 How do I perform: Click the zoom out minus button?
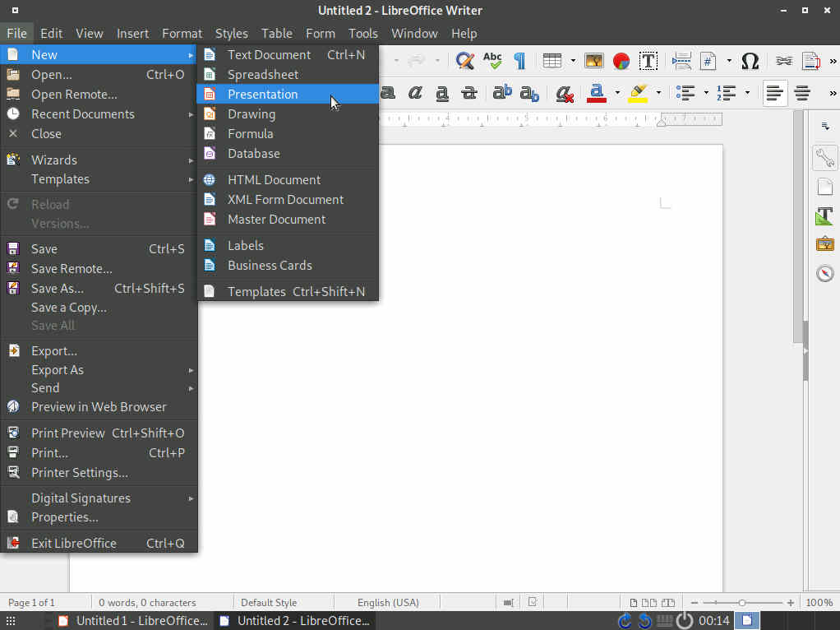coord(695,603)
